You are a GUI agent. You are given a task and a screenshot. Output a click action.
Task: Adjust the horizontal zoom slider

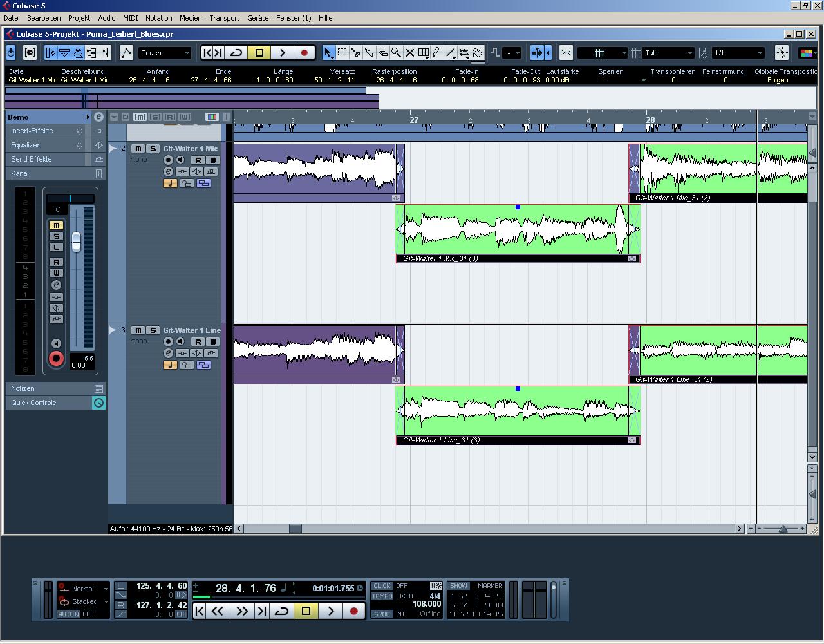(x=783, y=529)
